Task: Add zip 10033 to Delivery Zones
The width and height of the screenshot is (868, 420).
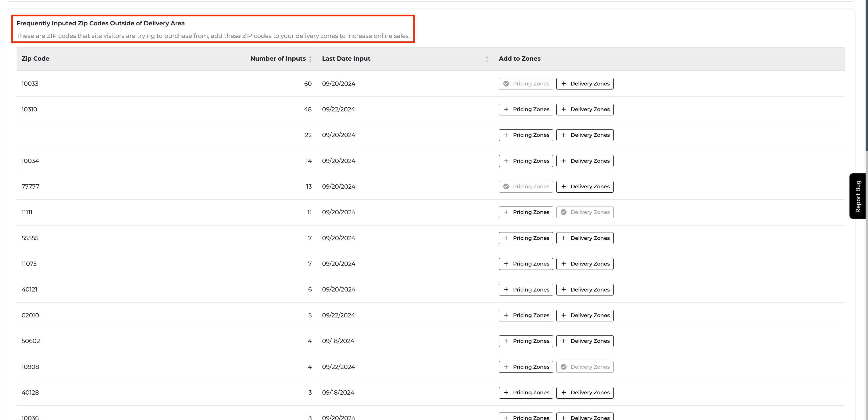Action: click(585, 84)
